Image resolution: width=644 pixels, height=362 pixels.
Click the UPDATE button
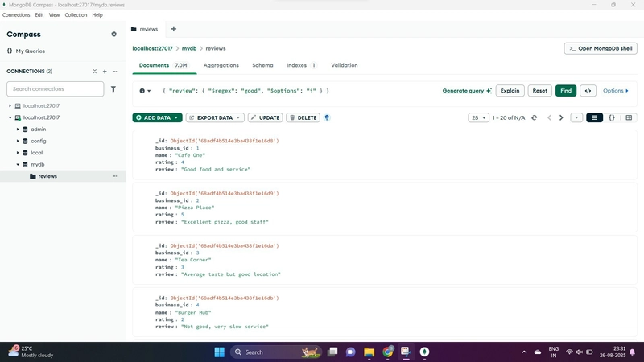[x=266, y=117]
